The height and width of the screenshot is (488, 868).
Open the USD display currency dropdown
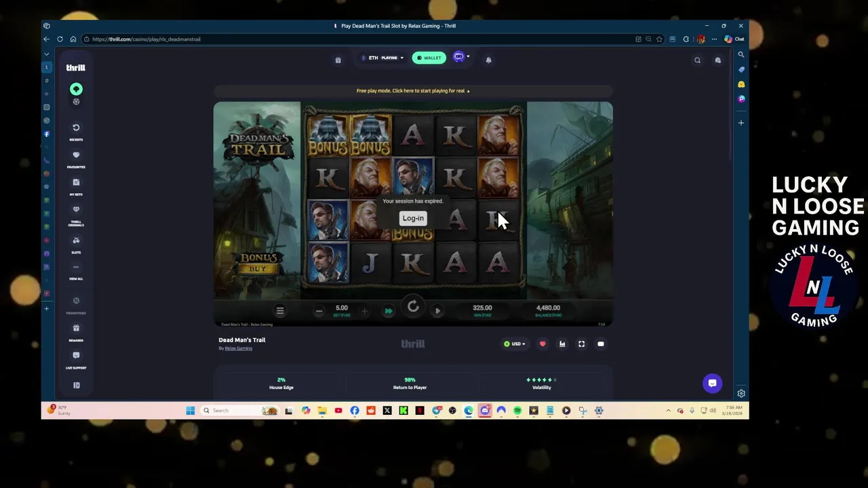pyautogui.click(x=515, y=344)
